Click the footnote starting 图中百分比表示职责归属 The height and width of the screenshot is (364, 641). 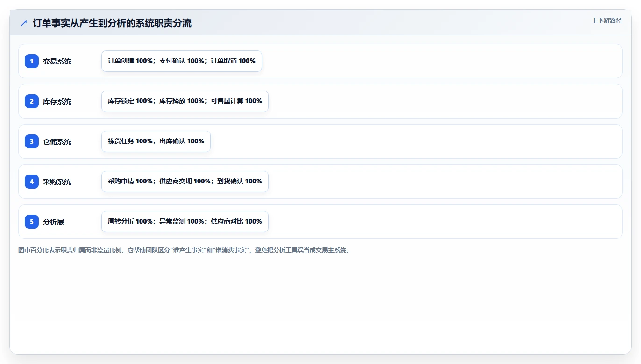click(x=184, y=251)
